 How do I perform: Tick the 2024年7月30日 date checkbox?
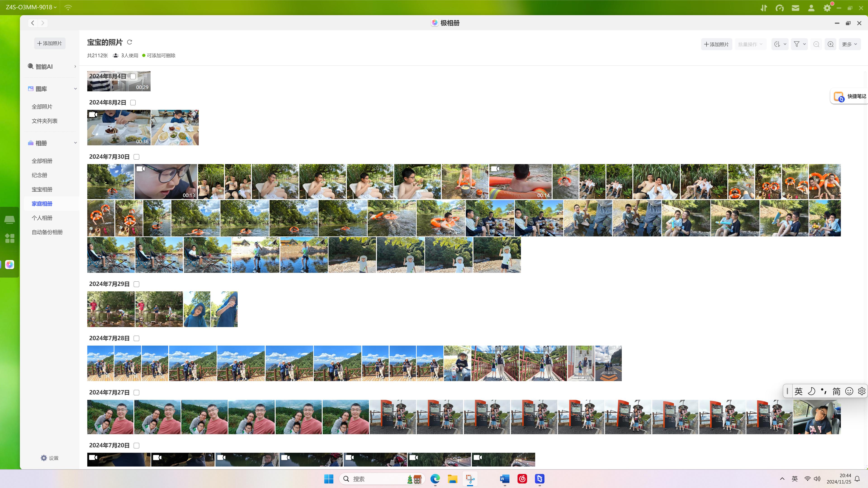(x=137, y=157)
